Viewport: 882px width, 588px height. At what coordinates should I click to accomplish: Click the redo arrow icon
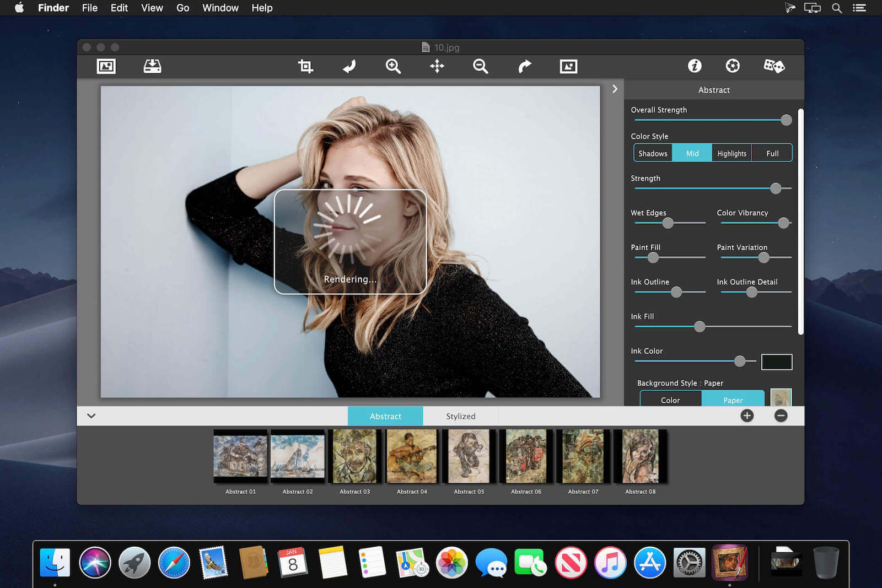coord(524,66)
